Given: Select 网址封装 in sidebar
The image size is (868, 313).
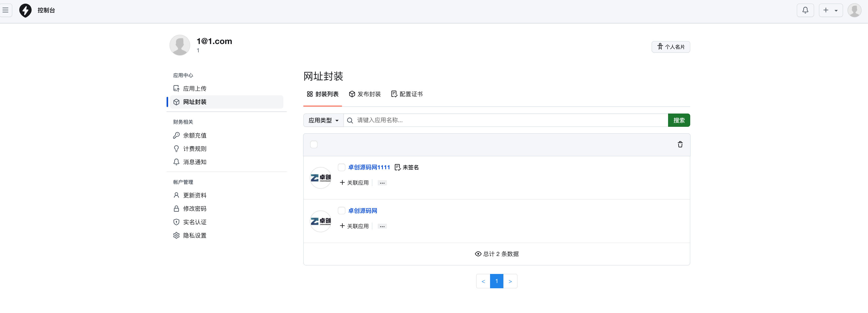Looking at the screenshot, I should click(x=227, y=102).
